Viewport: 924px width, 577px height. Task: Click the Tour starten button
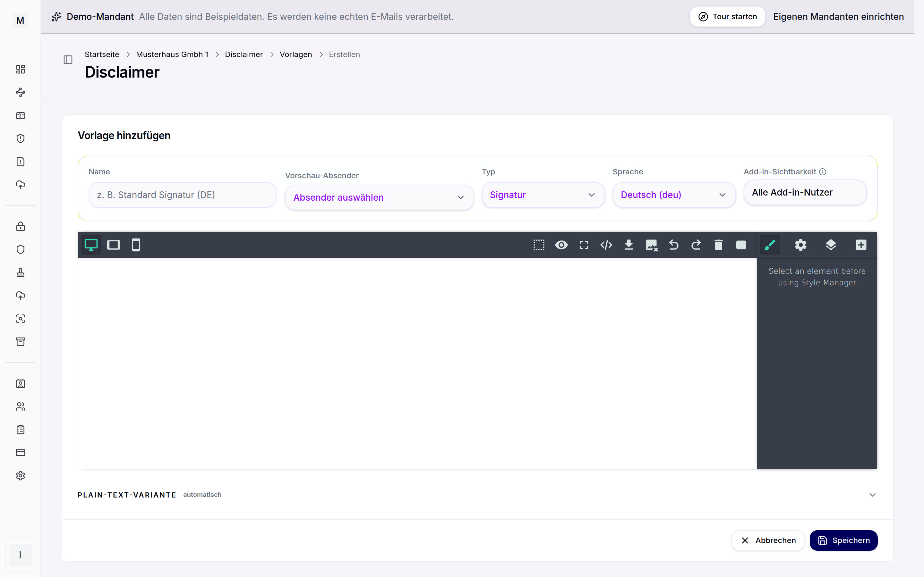click(x=727, y=16)
